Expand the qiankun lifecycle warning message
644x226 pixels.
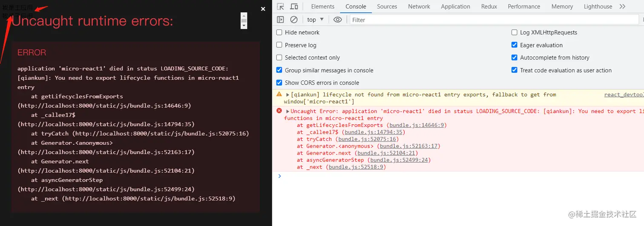point(288,94)
